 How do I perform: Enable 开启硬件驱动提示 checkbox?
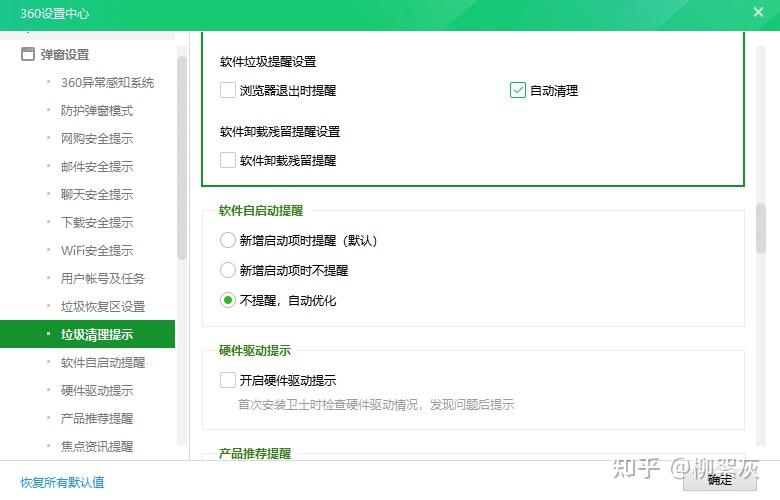coord(228,380)
